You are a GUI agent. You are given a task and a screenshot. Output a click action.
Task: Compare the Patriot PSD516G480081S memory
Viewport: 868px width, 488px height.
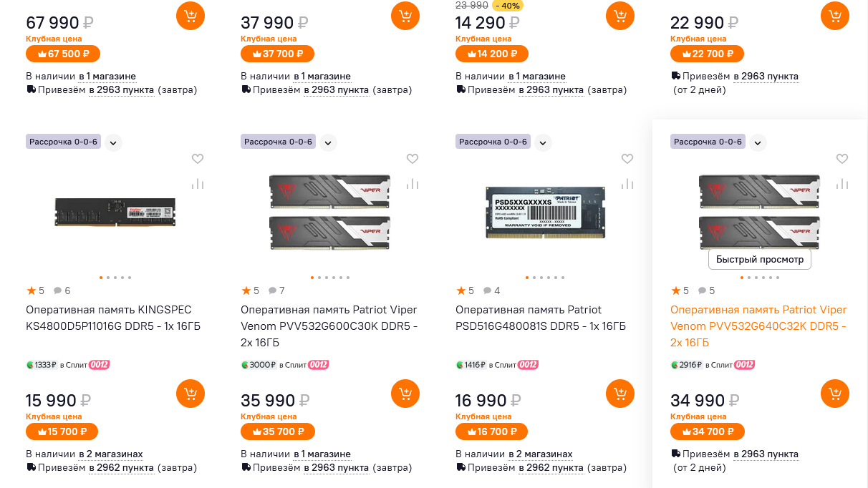(627, 184)
